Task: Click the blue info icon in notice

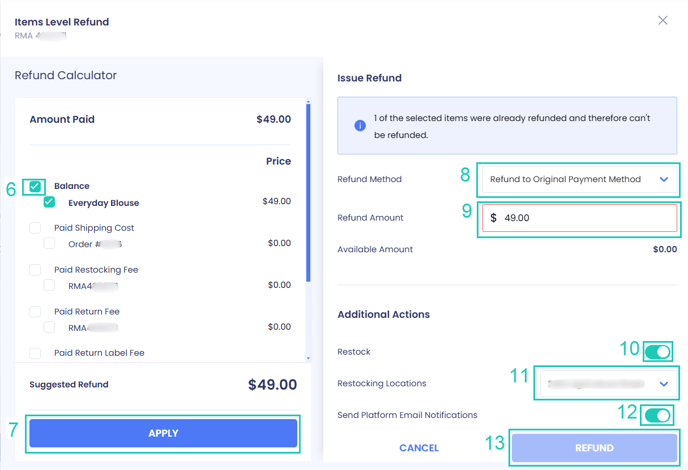Action: click(x=360, y=126)
